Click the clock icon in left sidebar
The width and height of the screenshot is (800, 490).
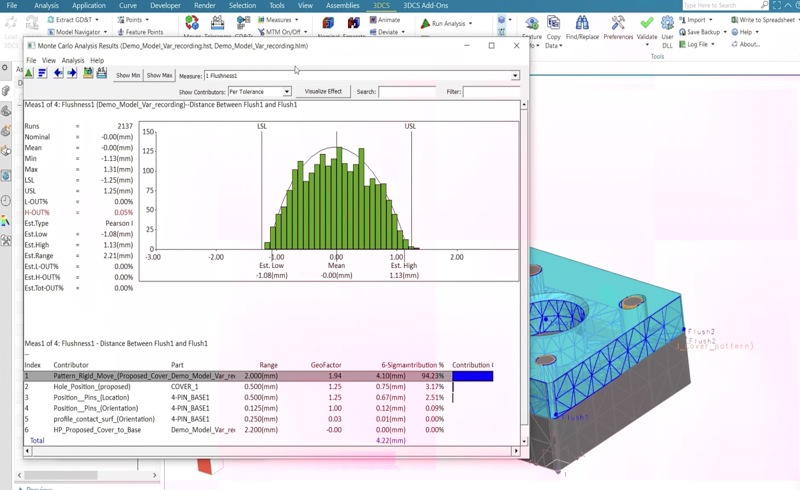click(x=6, y=200)
